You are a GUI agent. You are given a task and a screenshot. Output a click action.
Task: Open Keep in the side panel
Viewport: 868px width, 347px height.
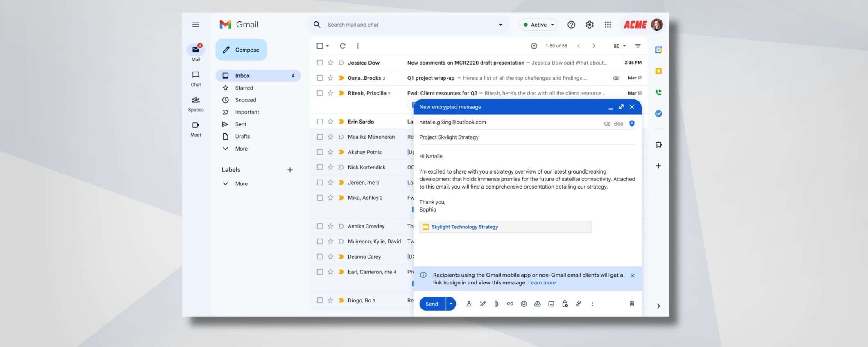(x=658, y=71)
